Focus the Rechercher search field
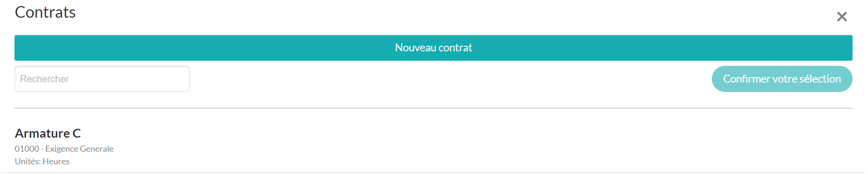 click(x=102, y=79)
